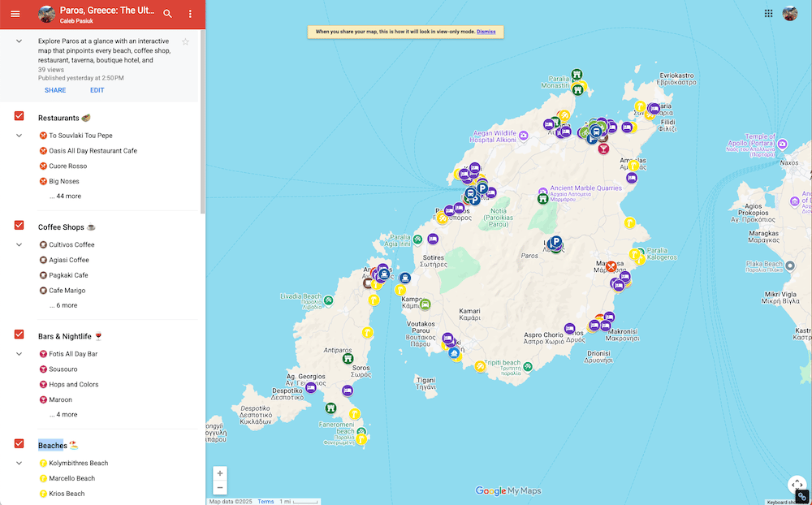This screenshot has height=505, width=812.
Task: Click the search magnifier icon
Action: pyautogui.click(x=167, y=14)
